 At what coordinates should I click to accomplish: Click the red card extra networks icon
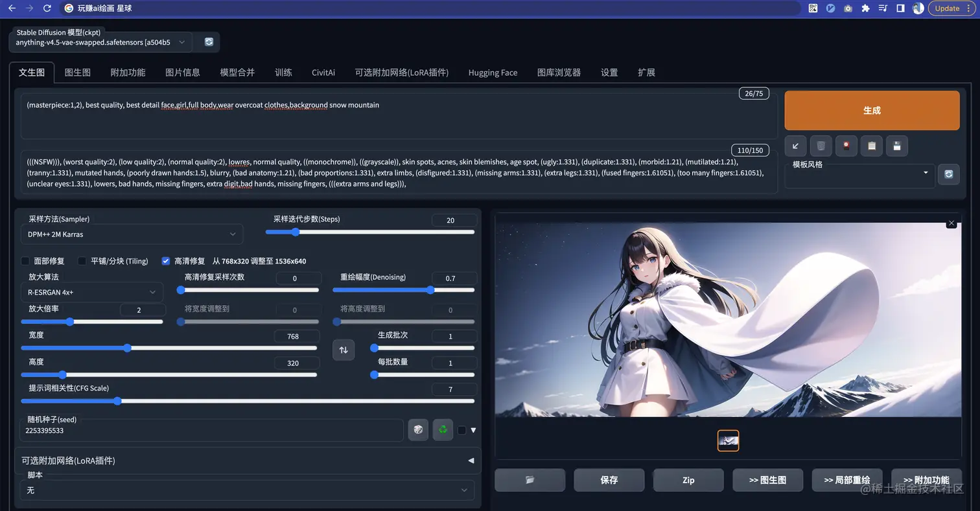click(846, 146)
